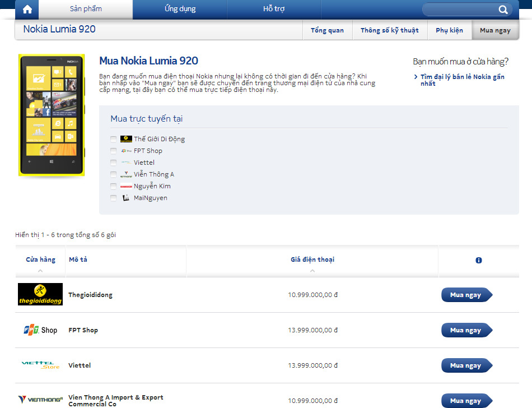Screen dimensions: 532x408
Task: Click Mua ngay button for FPT Shop
Action: pos(466,330)
